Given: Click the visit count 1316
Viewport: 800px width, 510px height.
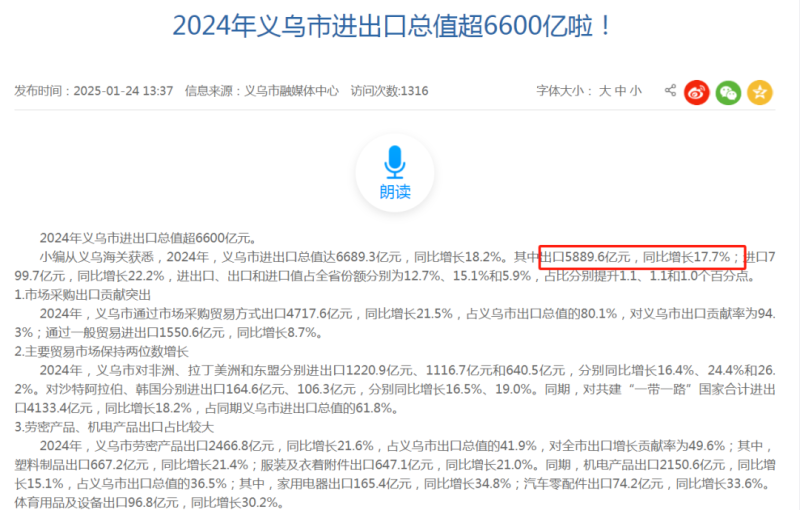Looking at the screenshot, I should (x=414, y=91).
